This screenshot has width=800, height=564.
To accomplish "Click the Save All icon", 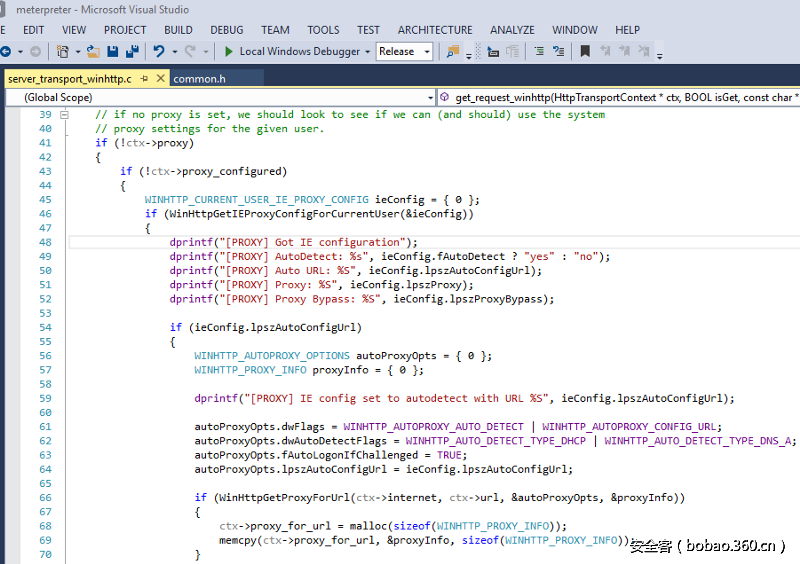I will (x=131, y=51).
